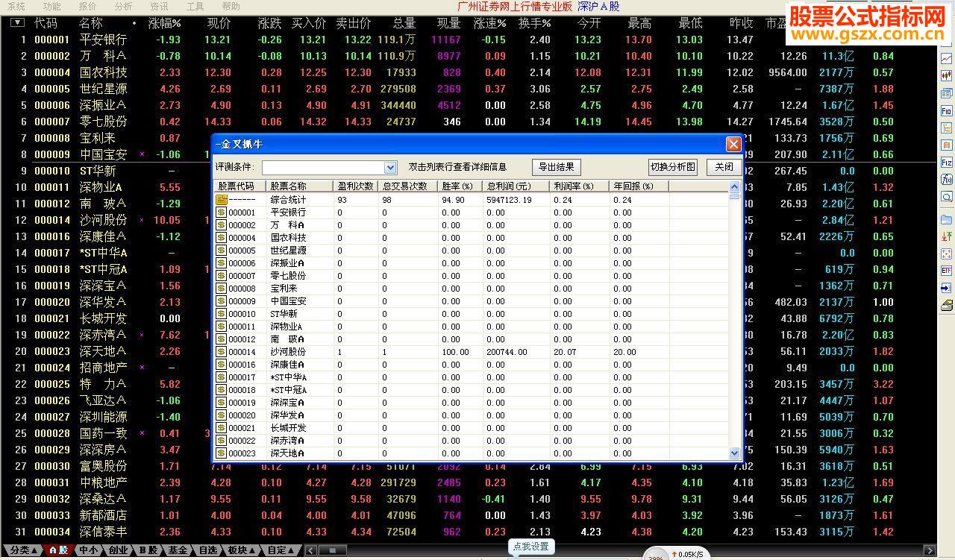Sort main table by 现价 column header
The image size is (955, 560).
click(219, 24)
